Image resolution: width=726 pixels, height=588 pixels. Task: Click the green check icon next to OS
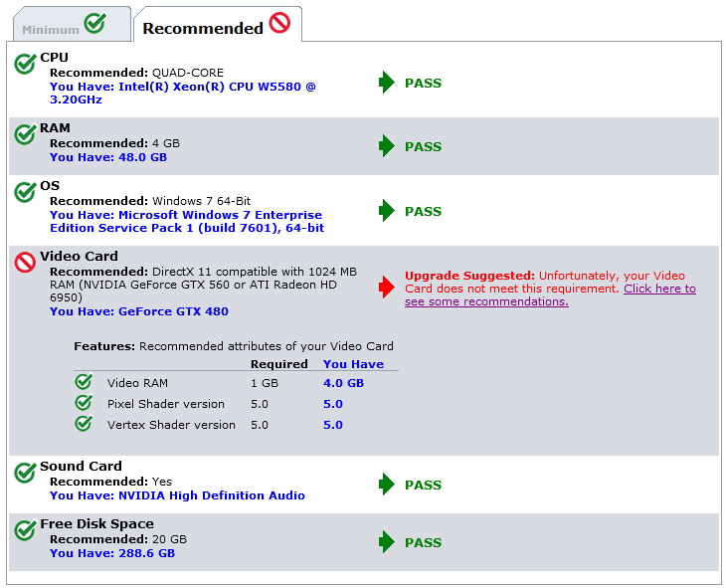[25, 192]
